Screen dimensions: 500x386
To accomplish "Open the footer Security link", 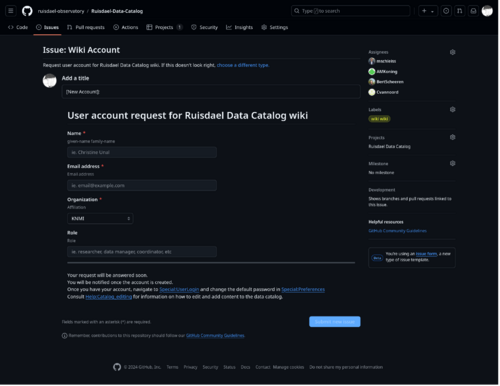I will pyautogui.click(x=210, y=367).
